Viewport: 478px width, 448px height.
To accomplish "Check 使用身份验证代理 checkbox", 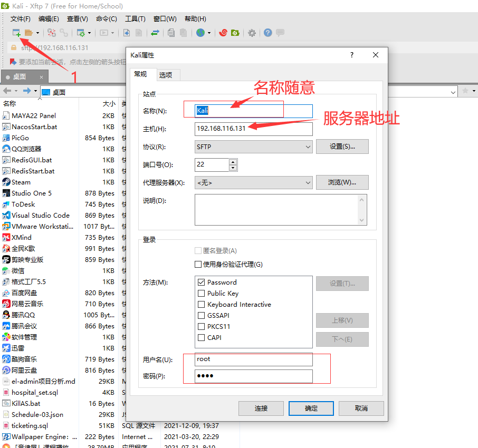I will [x=198, y=265].
